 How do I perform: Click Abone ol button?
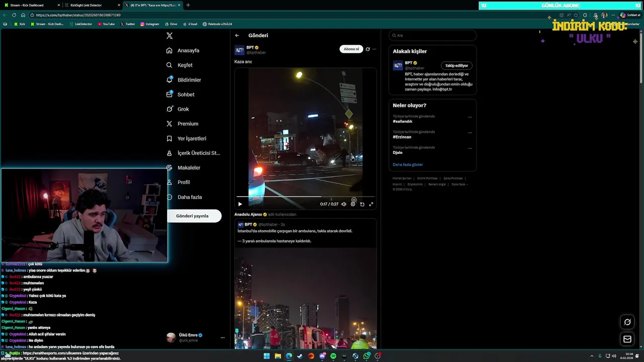pos(351,49)
